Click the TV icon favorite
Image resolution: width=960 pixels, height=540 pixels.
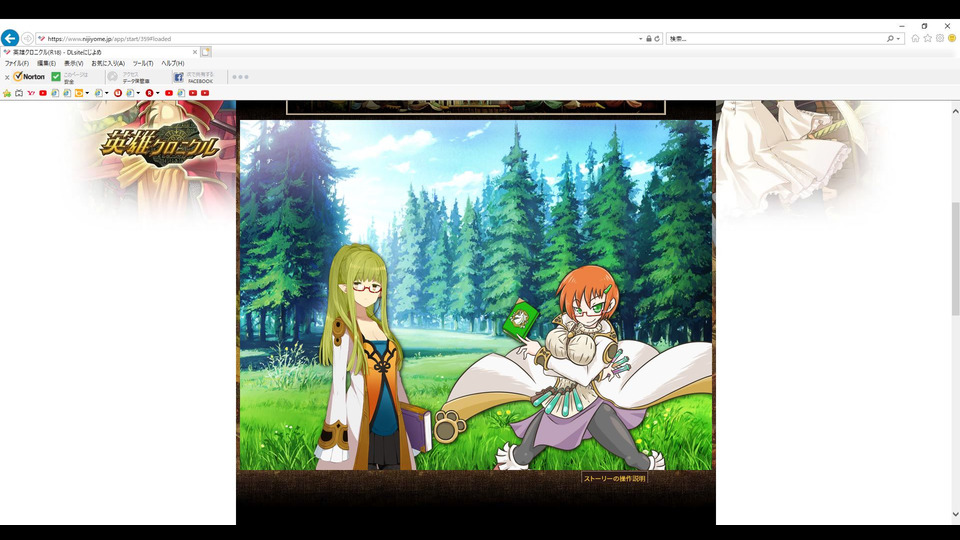point(19,93)
